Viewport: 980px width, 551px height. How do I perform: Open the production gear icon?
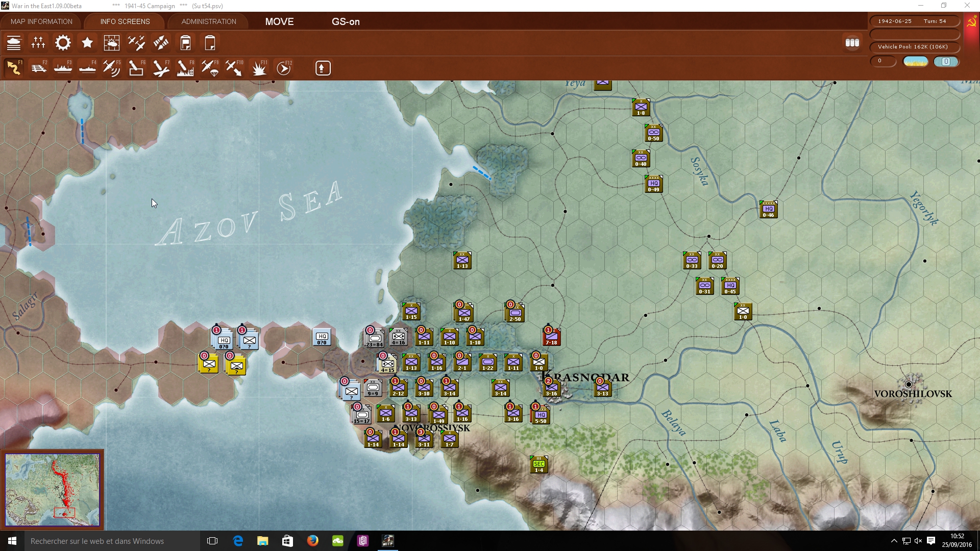coord(63,43)
